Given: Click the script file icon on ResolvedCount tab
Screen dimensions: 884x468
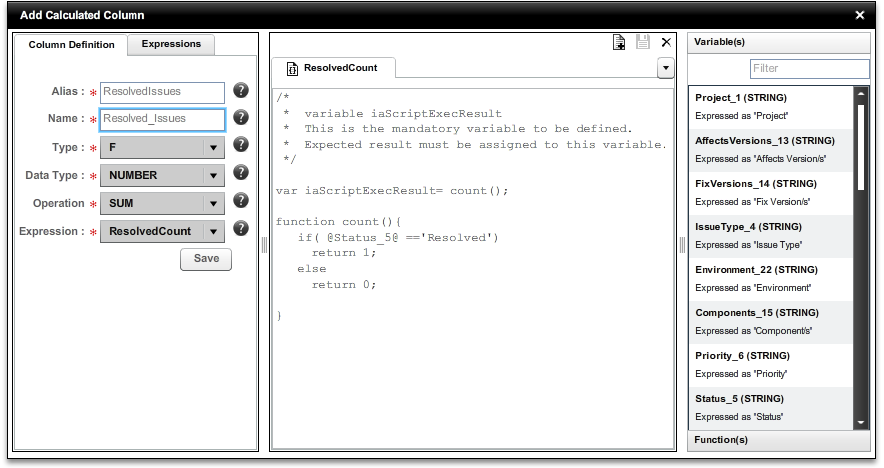Looking at the screenshot, I should (x=292, y=69).
